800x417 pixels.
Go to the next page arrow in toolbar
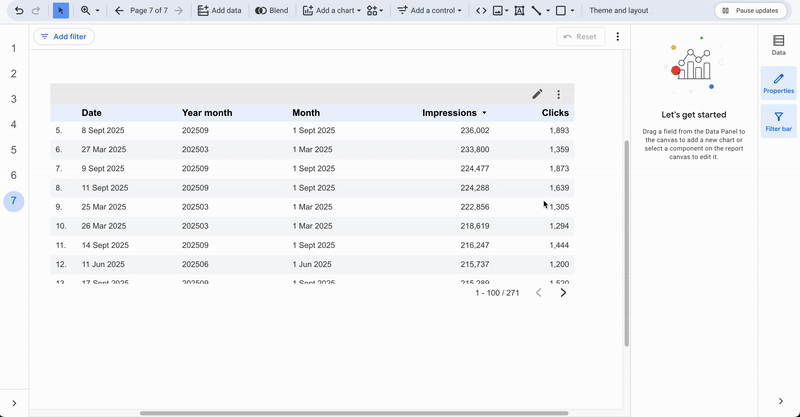pyautogui.click(x=179, y=10)
